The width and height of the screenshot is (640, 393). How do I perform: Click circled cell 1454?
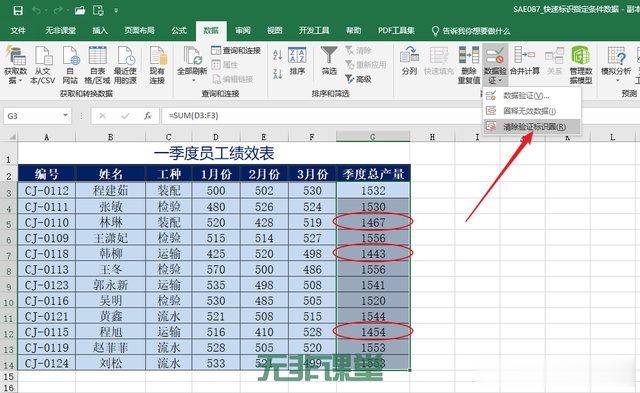[373, 332]
